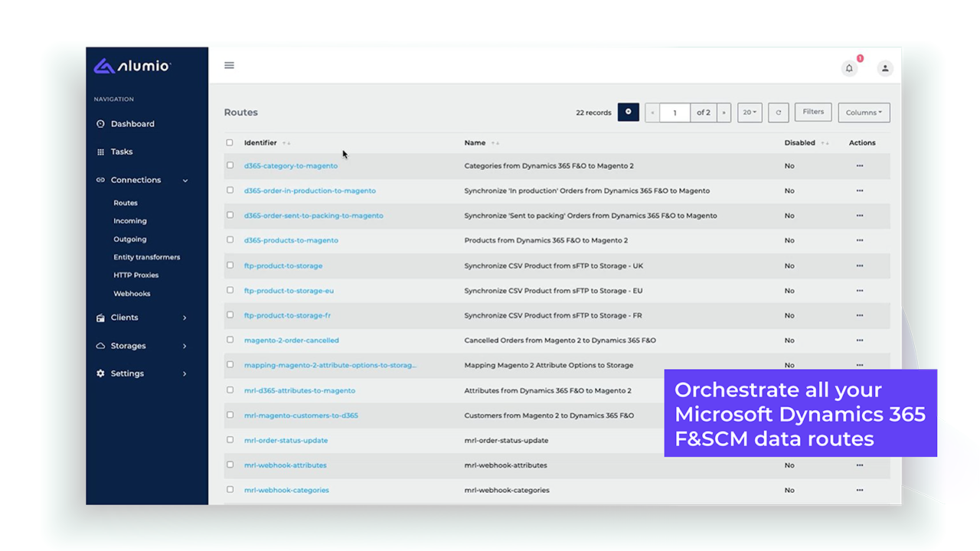Open the mrl-magento-customers-to-d365 route link
This screenshot has width=980, height=551.
pyautogui.click(x=301, y=416)
